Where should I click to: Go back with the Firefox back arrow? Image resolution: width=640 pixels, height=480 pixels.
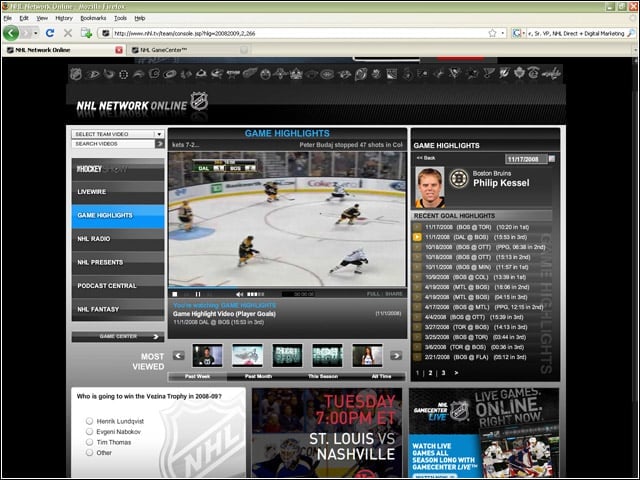pyautogui.click(x=11, y=33)
